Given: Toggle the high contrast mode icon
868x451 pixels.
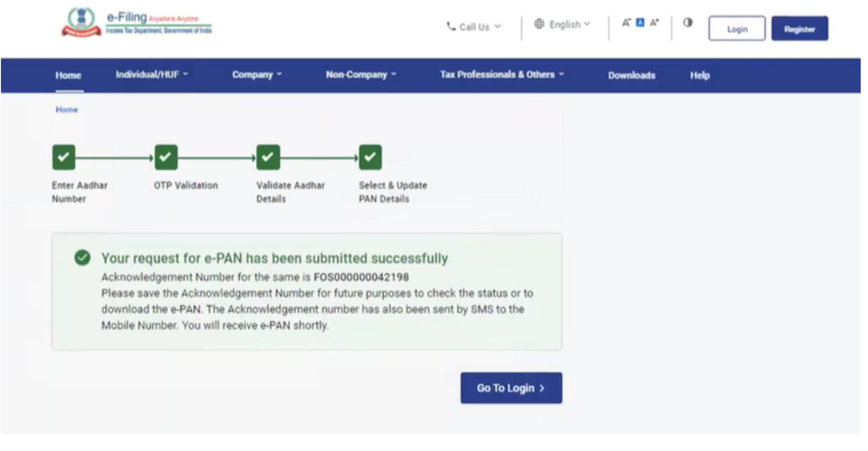Looking at the screenshot, I should pos(688,22).
